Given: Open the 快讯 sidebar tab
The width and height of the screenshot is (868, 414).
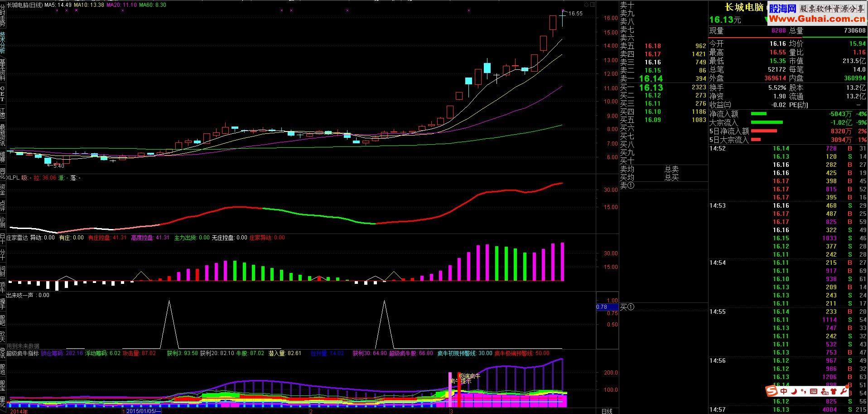Looking at the screenshot, I should coord(3,353).
